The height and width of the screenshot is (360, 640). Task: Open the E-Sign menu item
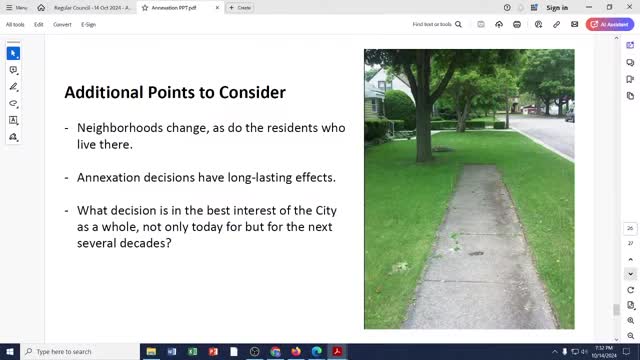pos(88,24)
